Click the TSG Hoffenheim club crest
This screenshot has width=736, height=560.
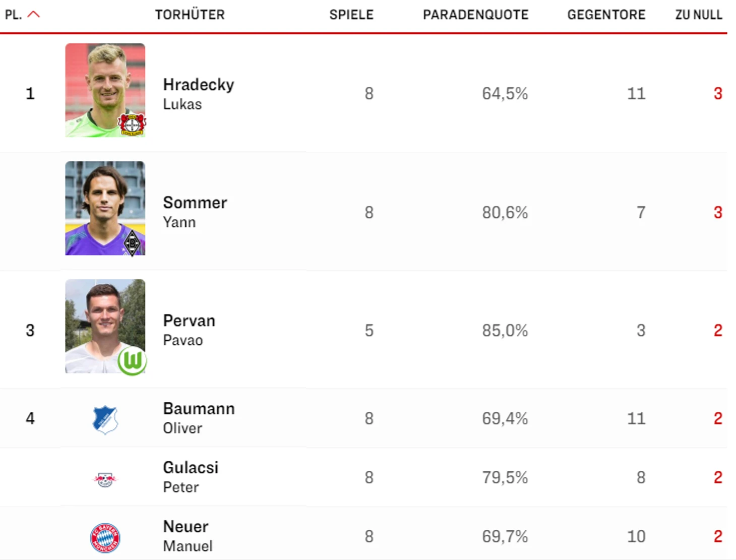[105, 419]
